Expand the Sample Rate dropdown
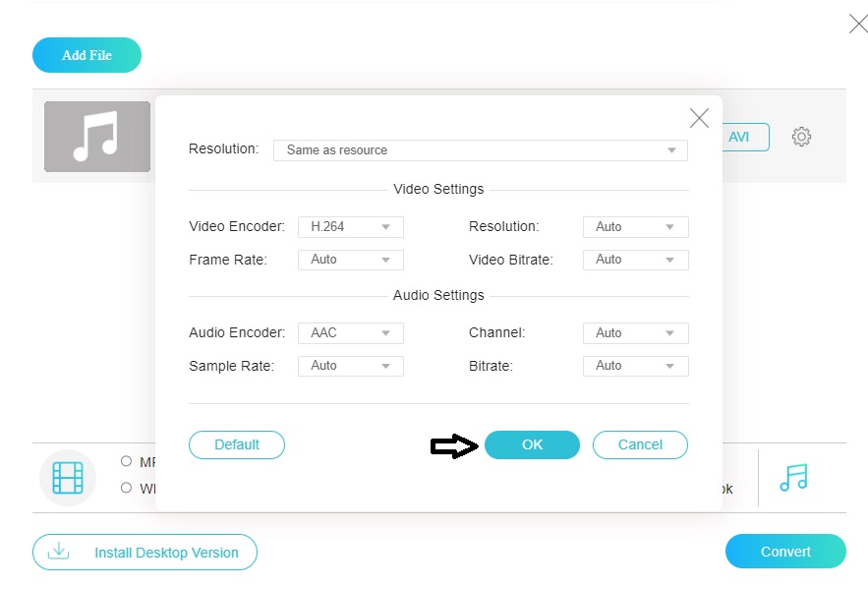 point(350,366)
